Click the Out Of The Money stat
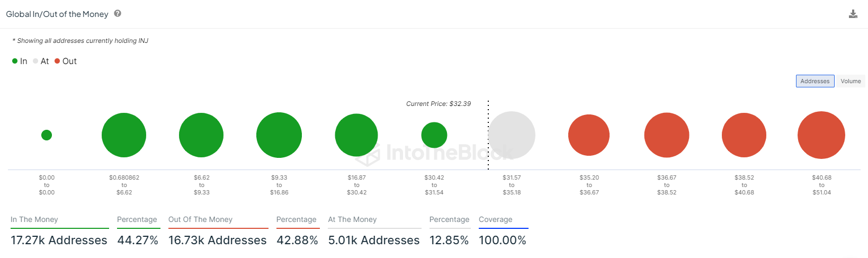Image resolution: width=868 pixels, height=258 pixels. pyautogui.click(x=217, y=240)
